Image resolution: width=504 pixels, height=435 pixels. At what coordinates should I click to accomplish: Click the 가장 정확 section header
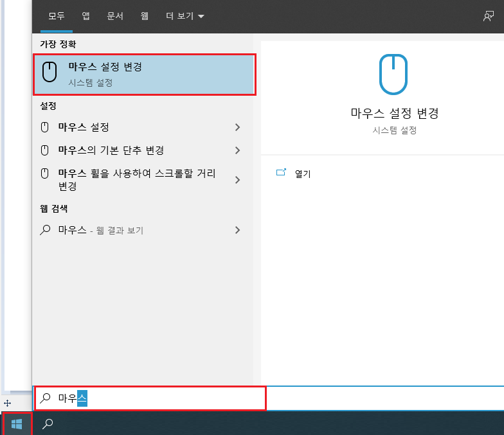(x=58, y=44)
